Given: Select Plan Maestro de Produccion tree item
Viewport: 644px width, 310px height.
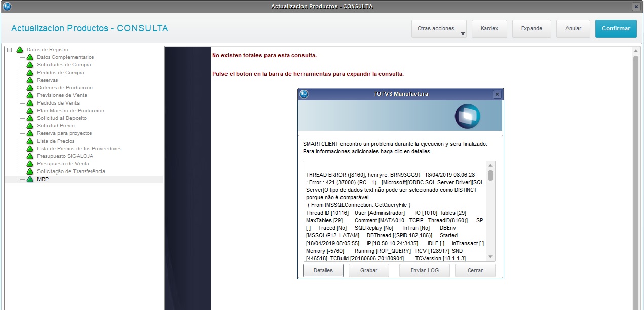Looking at the screenshot, I should tap(70, 111).
